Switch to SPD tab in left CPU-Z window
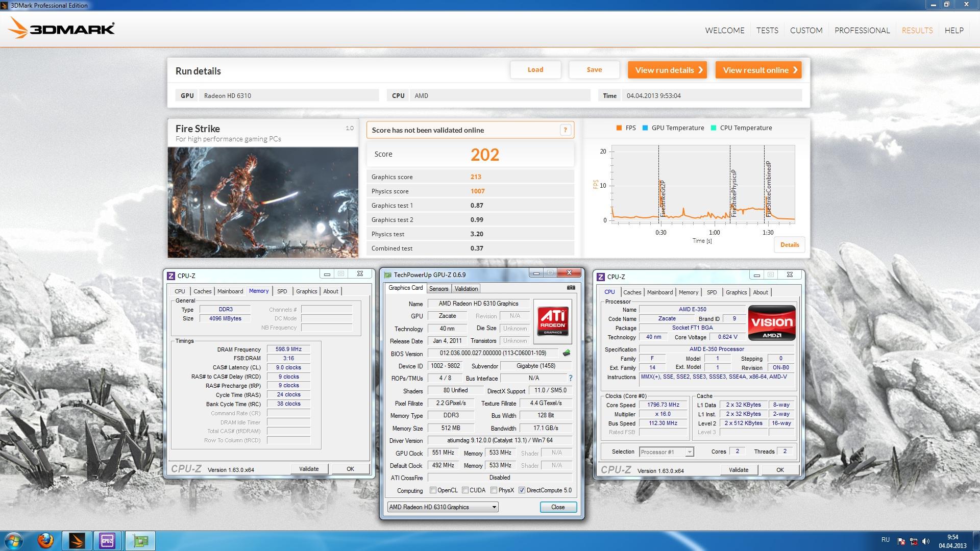Screen dimensions: 980x551 click(282, 291)
